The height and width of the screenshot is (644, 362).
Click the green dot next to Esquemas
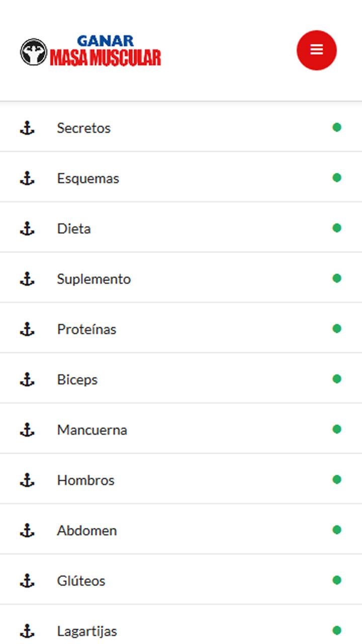click(x=337, y=178)
